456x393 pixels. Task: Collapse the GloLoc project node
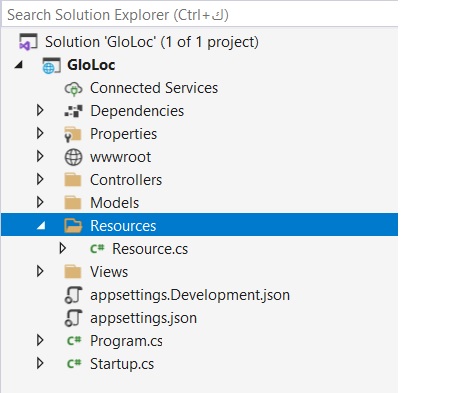[x=19, y=65]
